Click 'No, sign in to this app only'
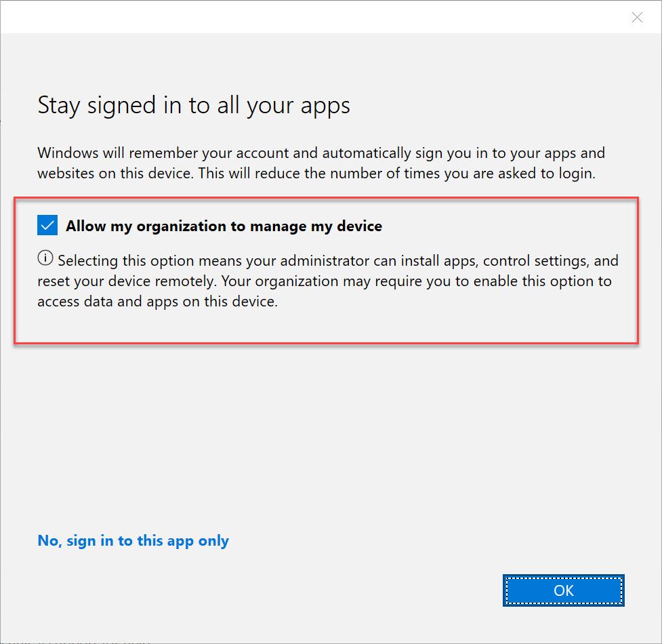This screenshot has height=644, width=662. (133, 540)
